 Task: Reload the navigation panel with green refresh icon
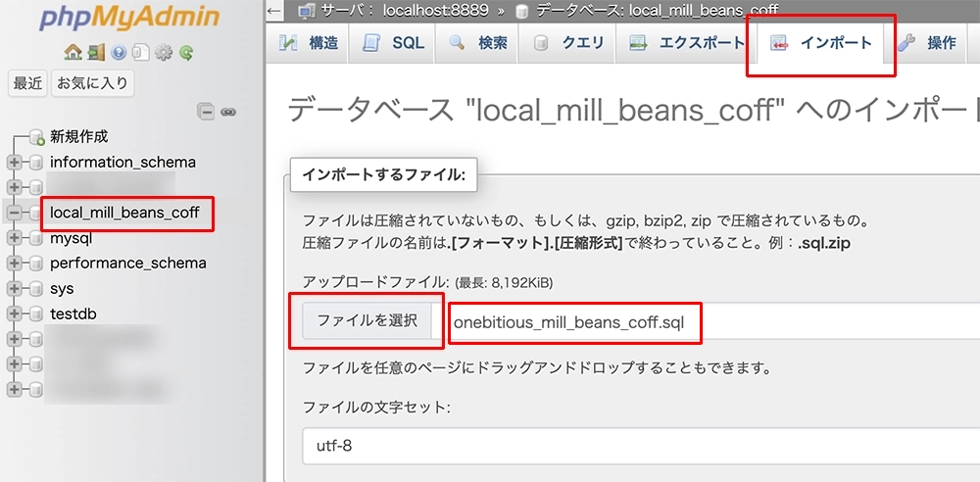(185, 53)
